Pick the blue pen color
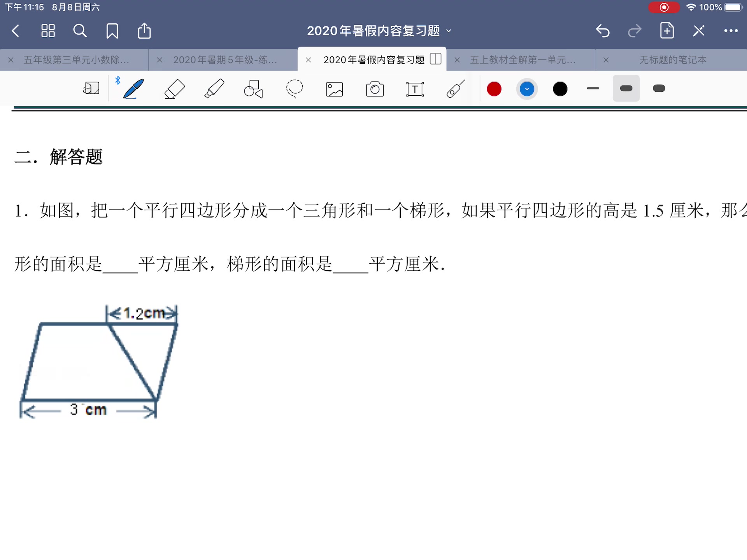Image resolution: width=747 pixels, height=560 pixels. [527, 89]
